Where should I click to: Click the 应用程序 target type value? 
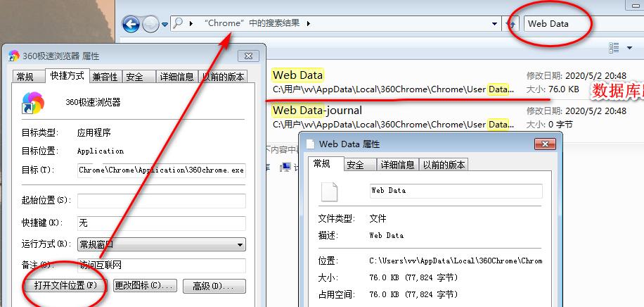pyautogui.click(x=94, y=133)
